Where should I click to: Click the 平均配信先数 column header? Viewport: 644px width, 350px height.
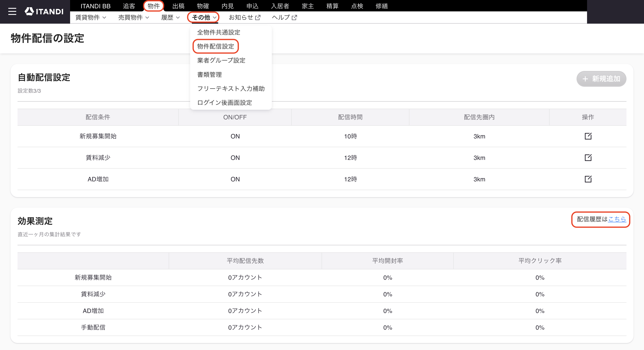[245, 261]
